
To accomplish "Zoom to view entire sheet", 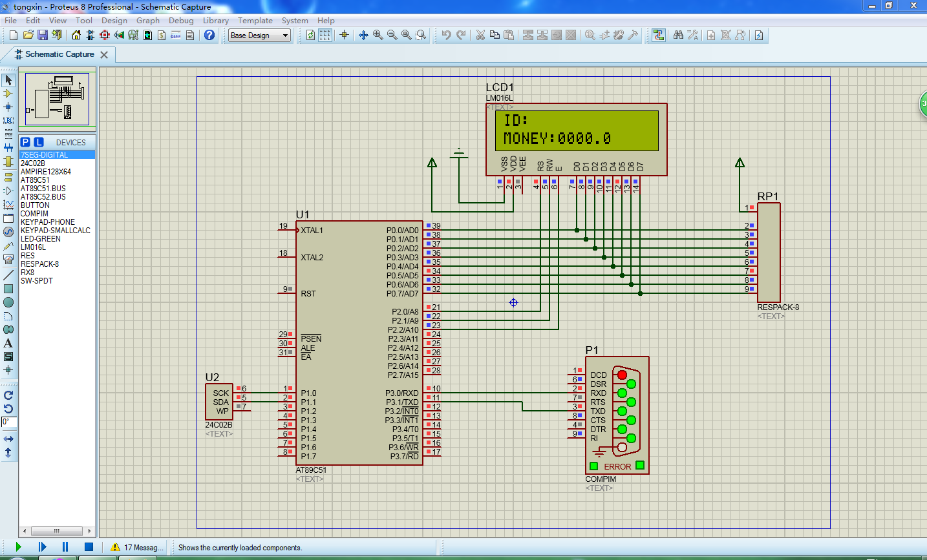I will 406,35.
